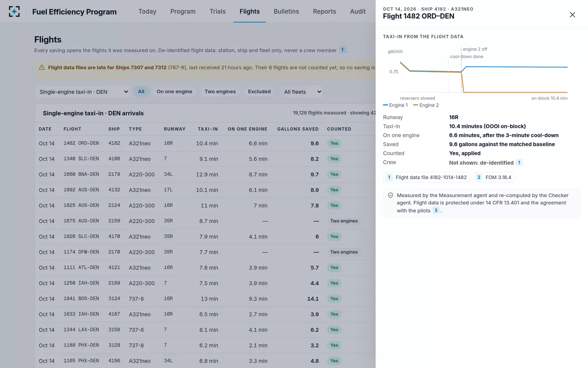
Task: Click the Fuel Efficiency Program logo icon
Action: point(14,11)
